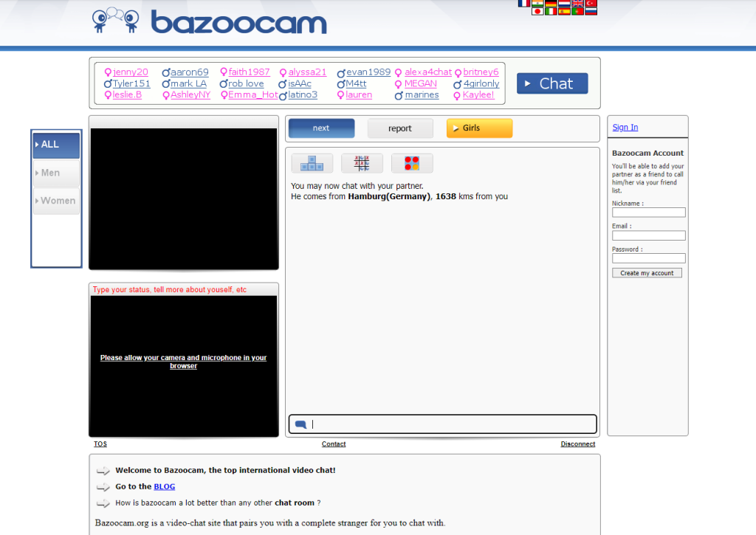Select the German flag
The height and width of the screenshot is (535, 756).
[x=551, y=4]
